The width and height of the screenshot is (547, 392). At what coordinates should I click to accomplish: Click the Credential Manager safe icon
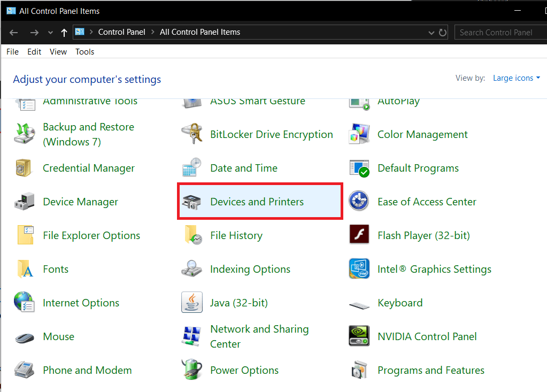pos(24,168)
